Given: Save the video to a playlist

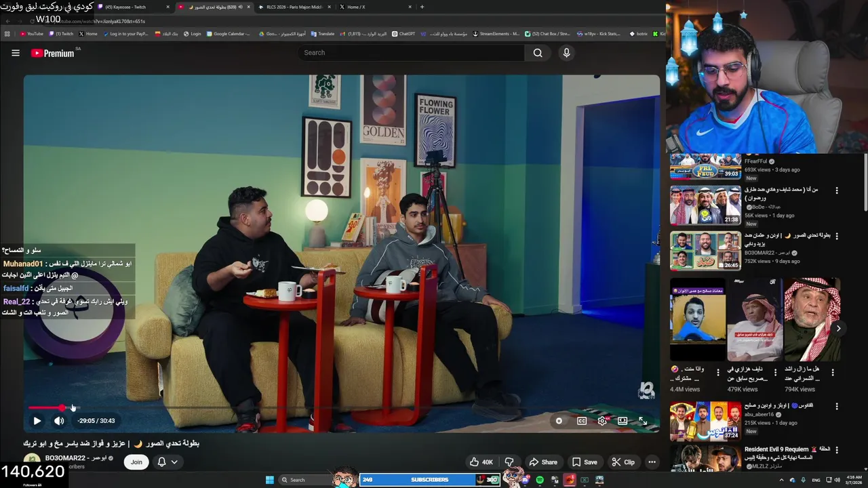Looking at the screenshot, I should click(x=584, y=462).
